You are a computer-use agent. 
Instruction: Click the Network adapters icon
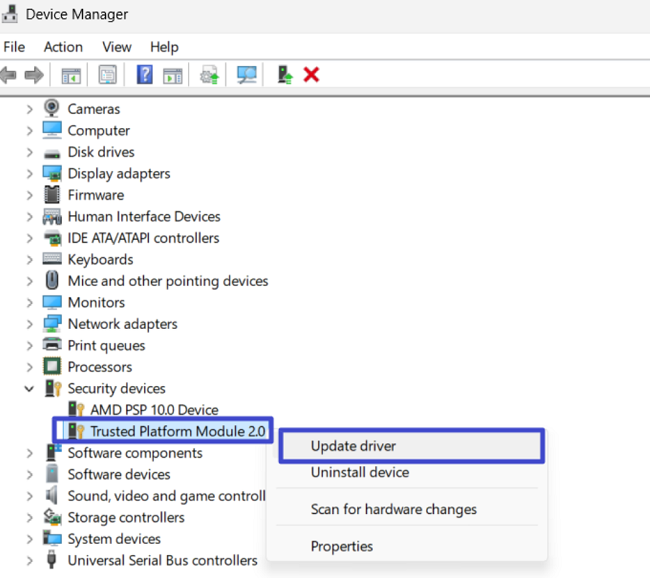tap(52, 324)
